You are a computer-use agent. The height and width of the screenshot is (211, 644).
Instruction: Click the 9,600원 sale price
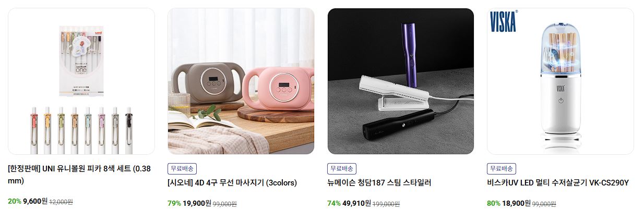(35, 201)
